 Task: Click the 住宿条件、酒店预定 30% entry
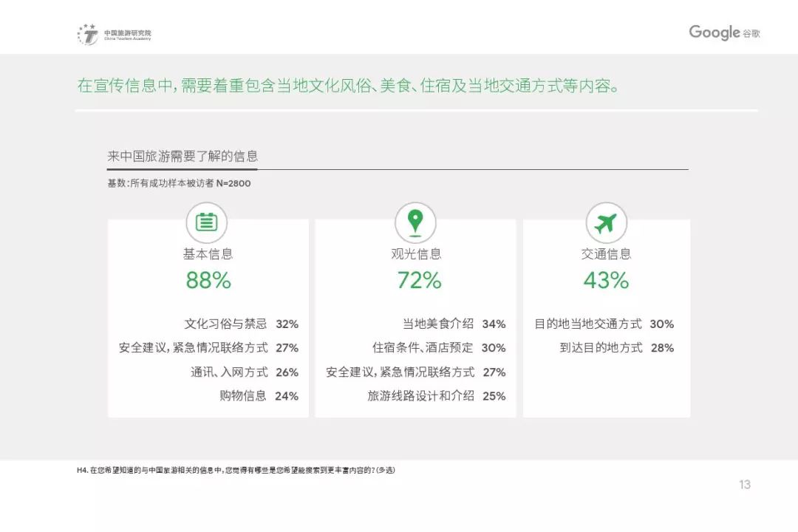(440, 348)
